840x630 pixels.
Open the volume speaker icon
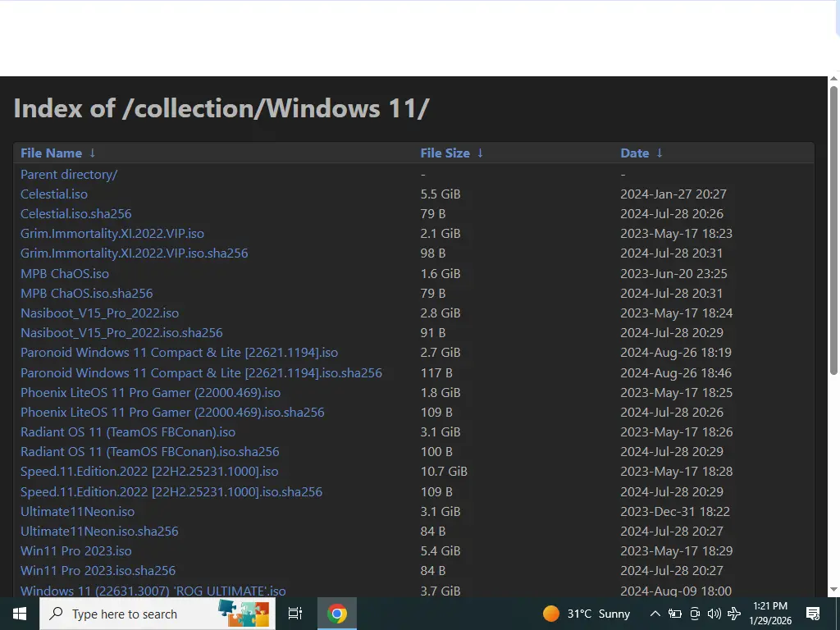tap(714, 614)
